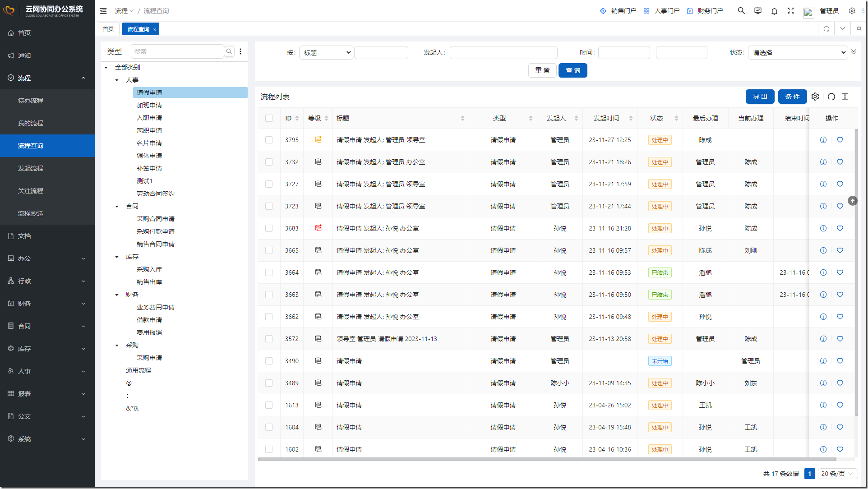Click the 导出 export button

click(760, 97)
